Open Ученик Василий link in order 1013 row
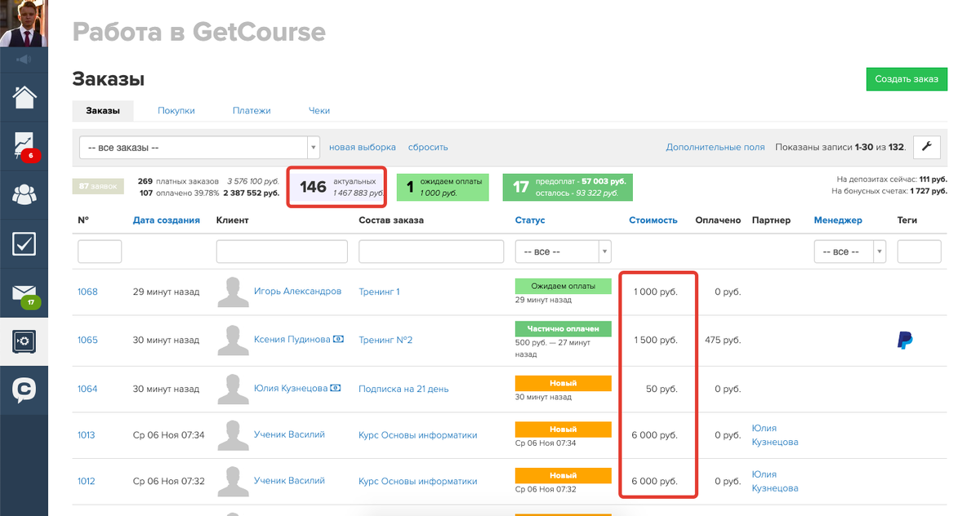This screenshot has width=980, height=516. (x=289, y=434)
